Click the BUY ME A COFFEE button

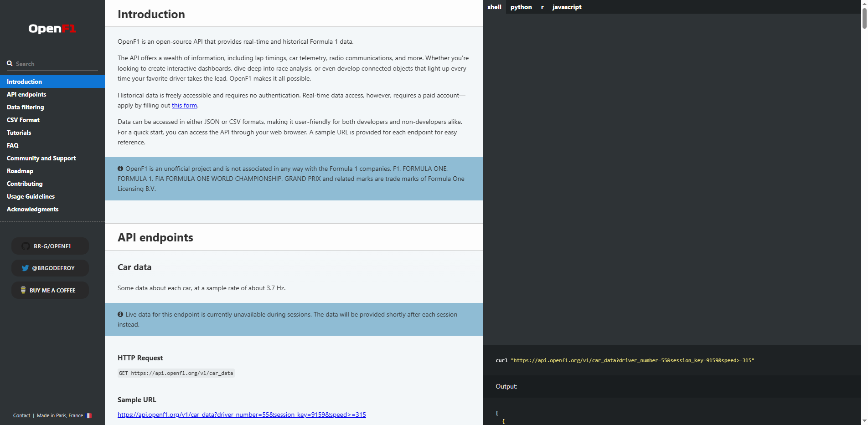pyautogui.click(x=50, y=290)
